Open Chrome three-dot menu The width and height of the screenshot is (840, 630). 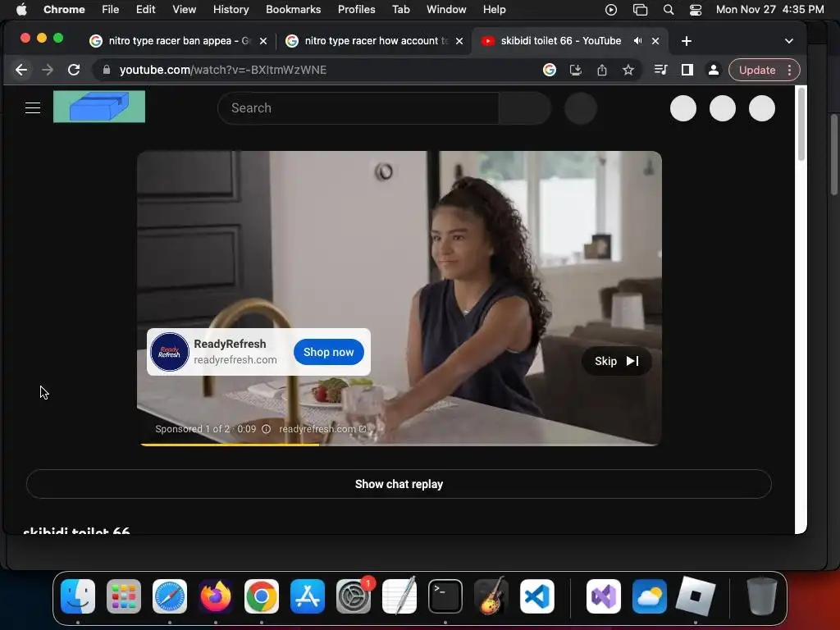click(790, 71)
